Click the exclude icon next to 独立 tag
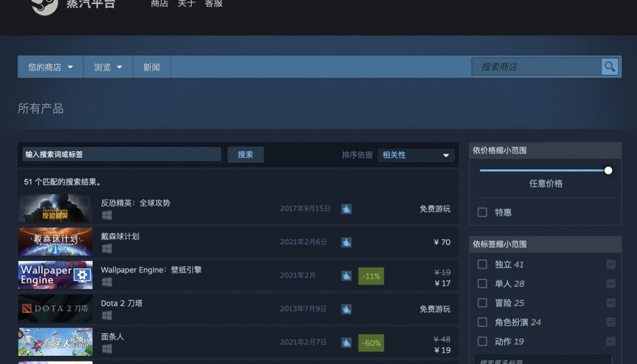The height and width of the screenshot is (364, 637). pos(611,264)
